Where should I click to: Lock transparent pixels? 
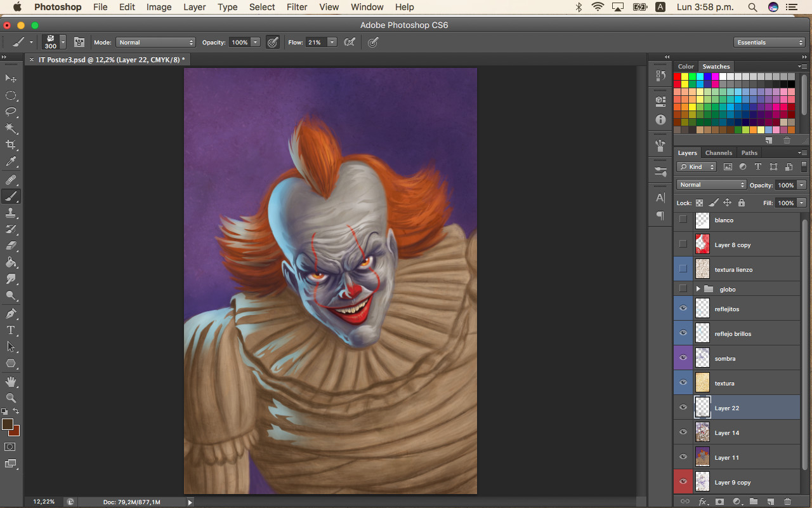point(699,203)
